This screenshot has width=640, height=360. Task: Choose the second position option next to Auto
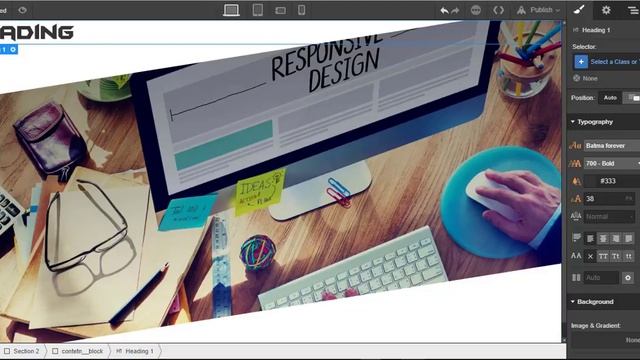pyautogui.click(x=632, y=98)
